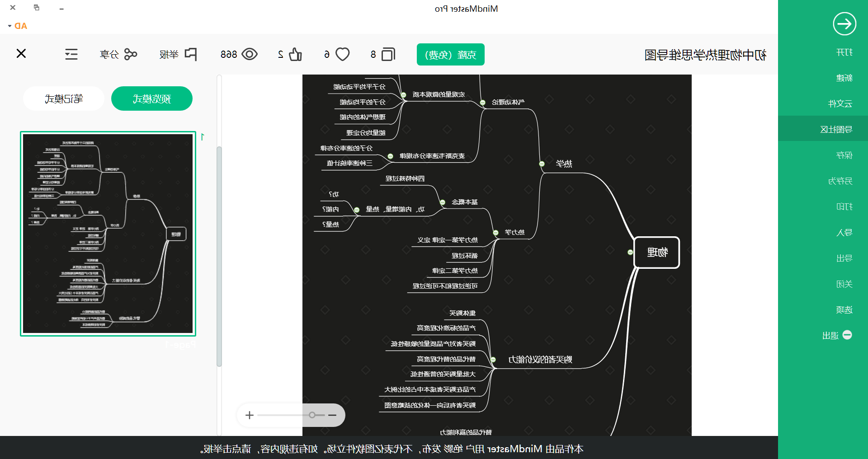Screen dimensions: 868x459
Task: Click the green 克隆(免费) button
Action: (x=451, y=55)
